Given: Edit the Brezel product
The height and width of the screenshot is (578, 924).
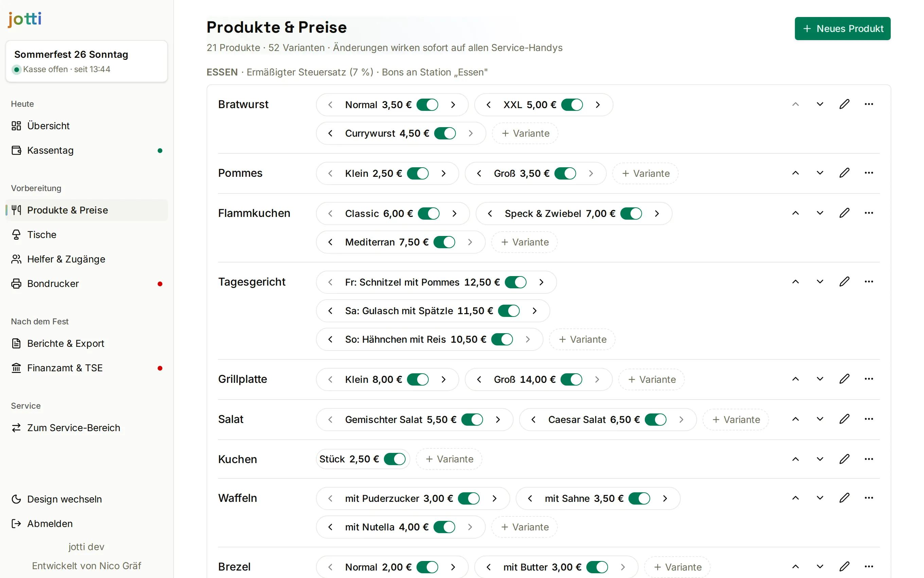Looking at the screenshot, I should (844, 566).
